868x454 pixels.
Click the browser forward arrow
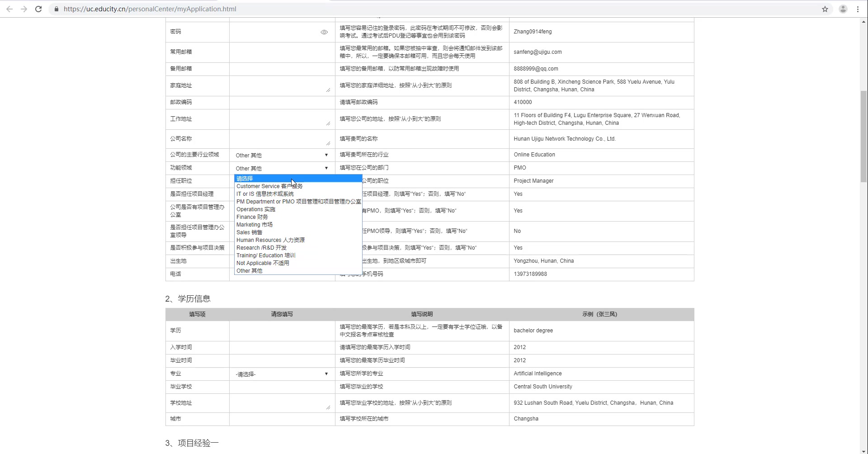pyautogui.click(x=24, y=9)
